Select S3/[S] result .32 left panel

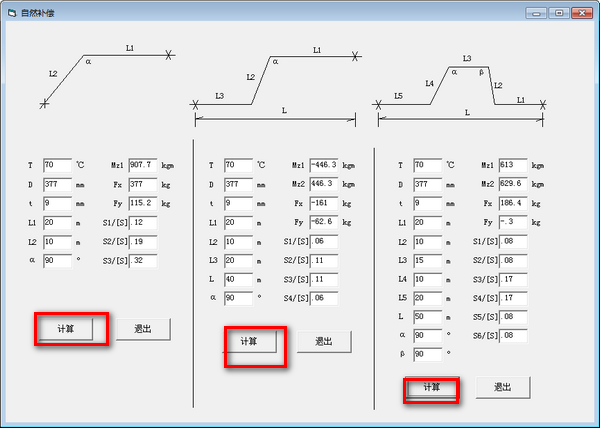(x=143, y=261)
